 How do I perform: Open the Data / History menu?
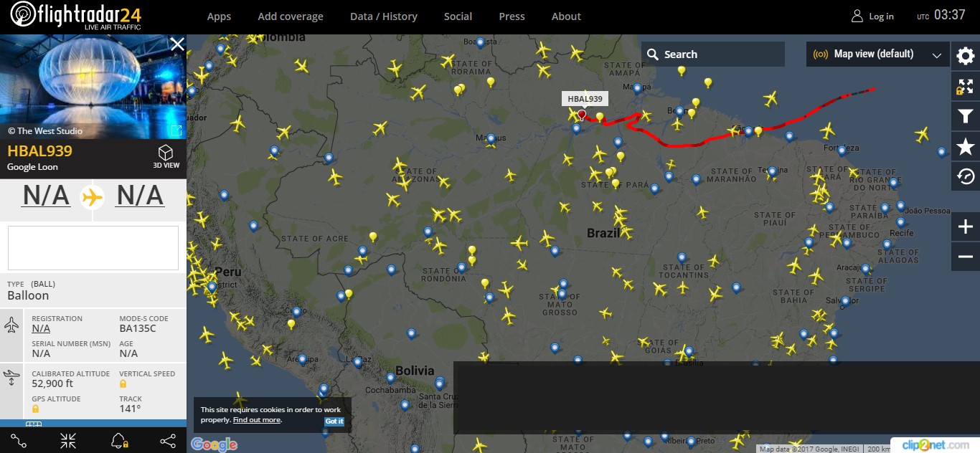384,16
